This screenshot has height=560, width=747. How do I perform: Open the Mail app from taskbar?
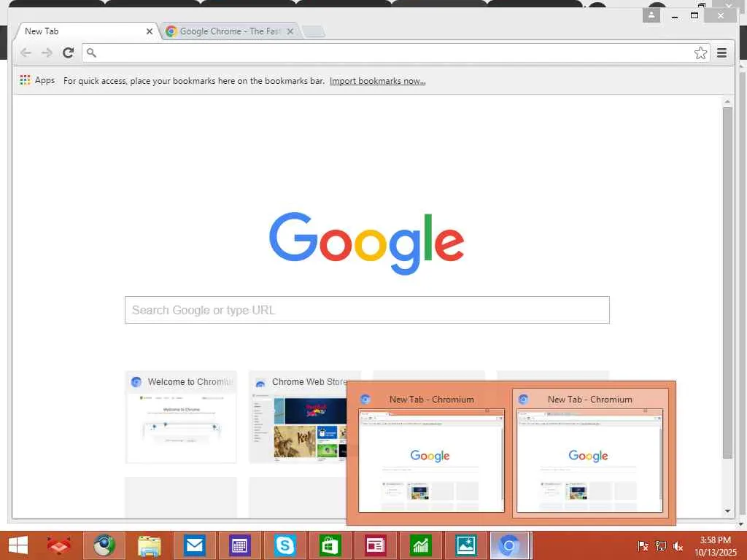[194, 545]
